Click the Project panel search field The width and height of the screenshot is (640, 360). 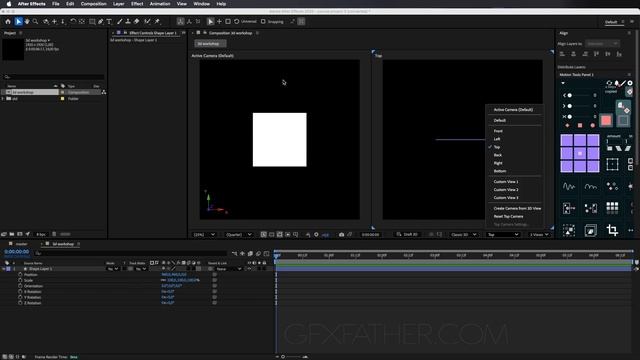pos(54,77)
